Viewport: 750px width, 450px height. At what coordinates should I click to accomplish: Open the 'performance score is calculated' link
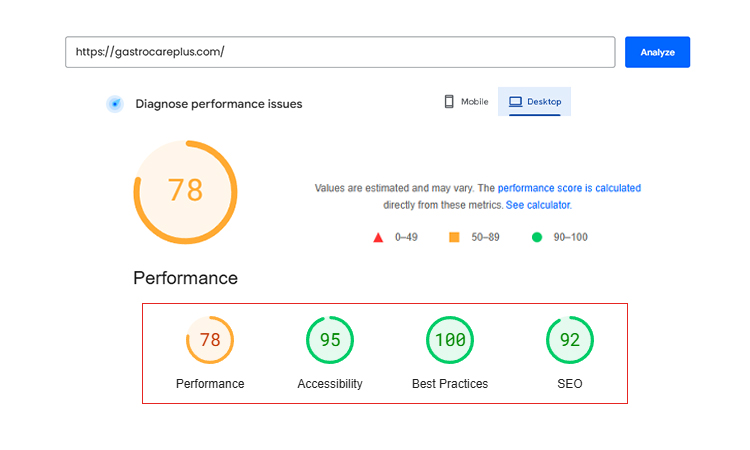coord(569,188)
